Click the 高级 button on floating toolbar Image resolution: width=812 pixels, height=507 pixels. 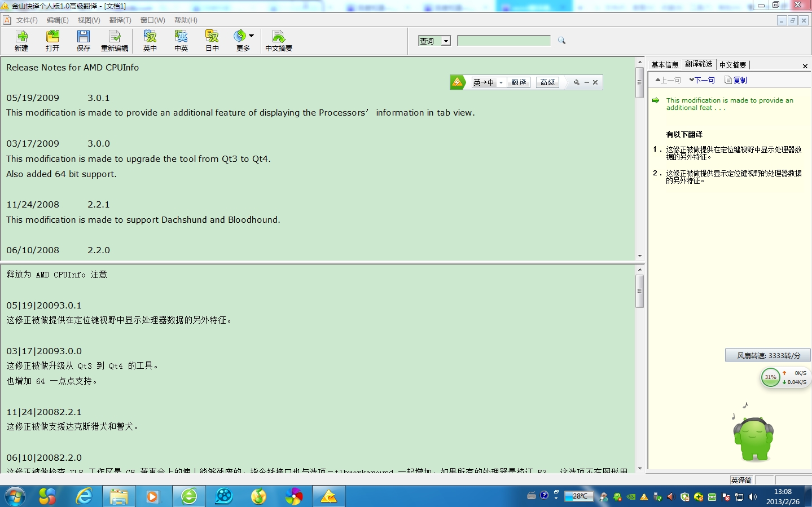coord(548,82)
